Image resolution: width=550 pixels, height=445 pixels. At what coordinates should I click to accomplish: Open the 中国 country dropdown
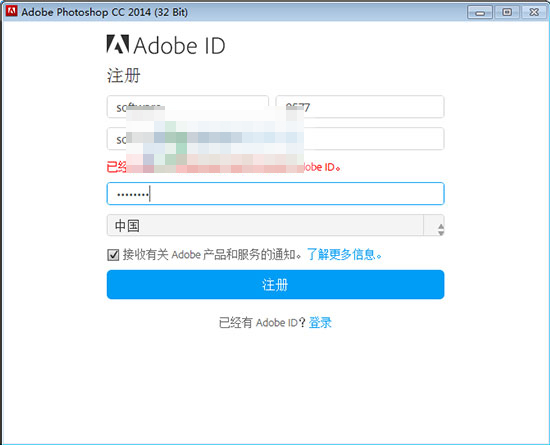[275, 225]
